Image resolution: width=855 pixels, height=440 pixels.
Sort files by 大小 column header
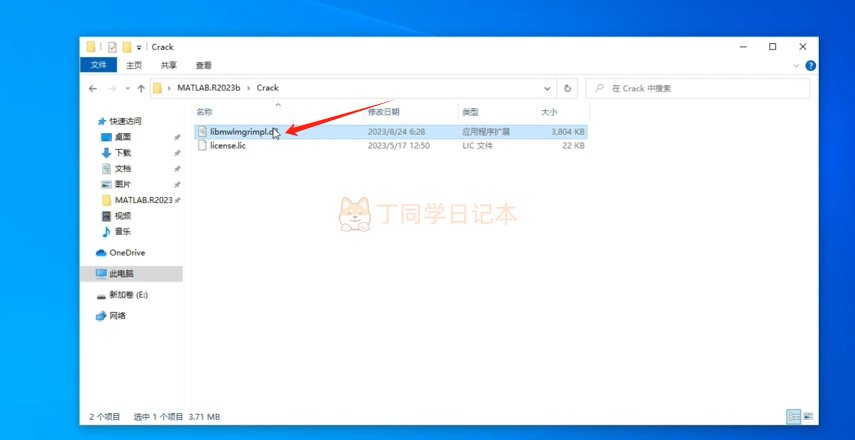pos(549,112)
